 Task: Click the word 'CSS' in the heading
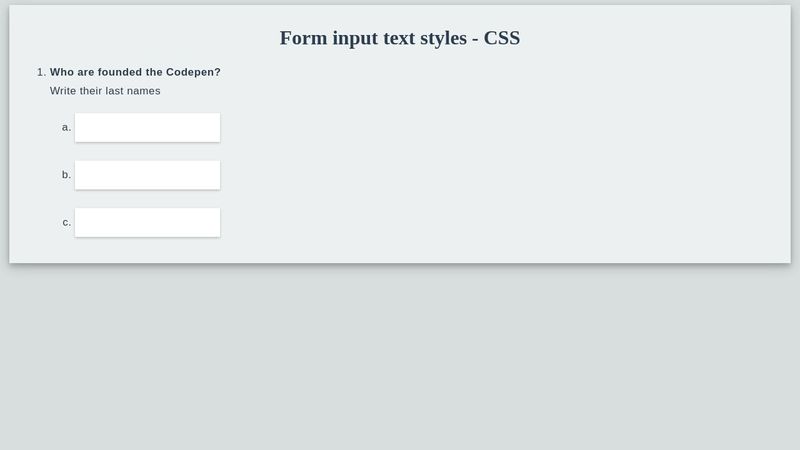502,38
